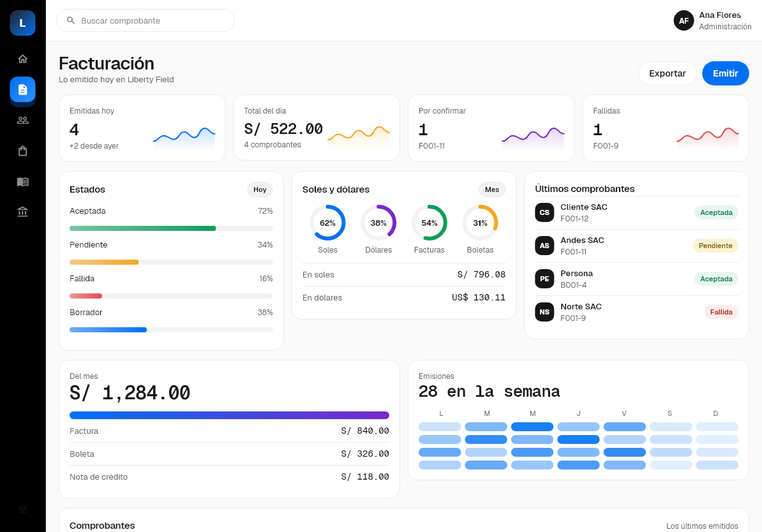
Task: Click the NS avatar for Norte SAC
Action: tap(544, 312)
